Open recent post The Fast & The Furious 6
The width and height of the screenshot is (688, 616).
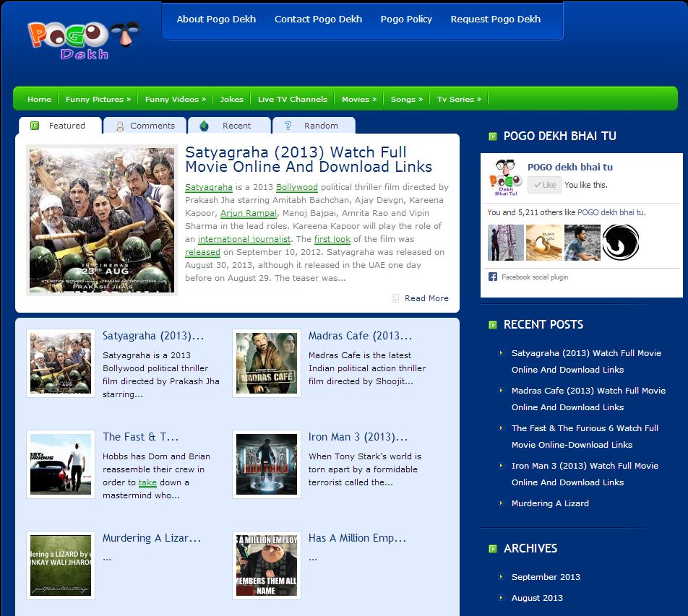coord(585,437)
